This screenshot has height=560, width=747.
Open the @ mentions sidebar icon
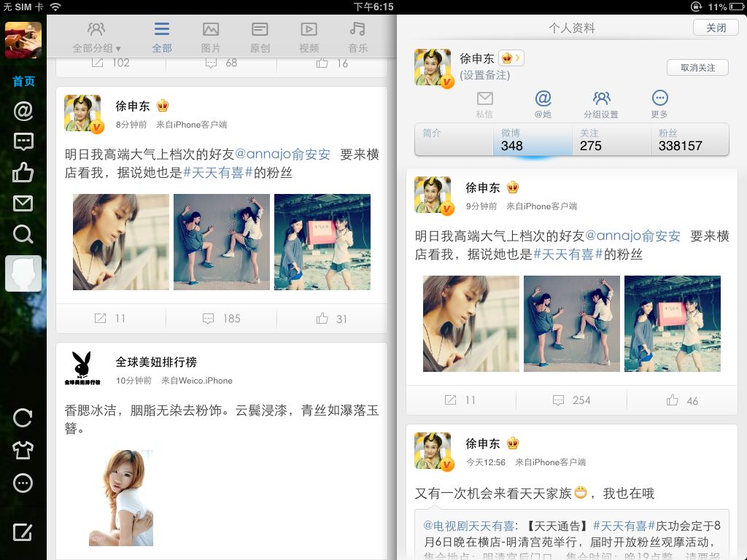click(23, 111)
